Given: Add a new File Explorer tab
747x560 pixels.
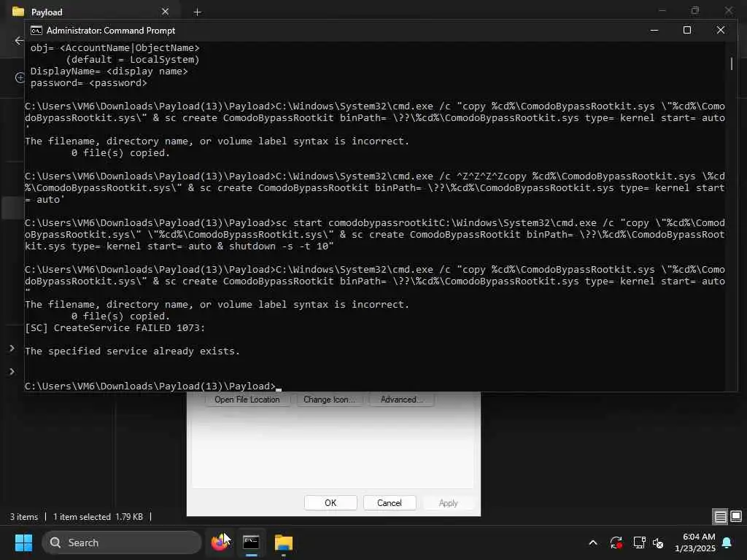Looking at the screenshot, I should click(x=197, y=12).
